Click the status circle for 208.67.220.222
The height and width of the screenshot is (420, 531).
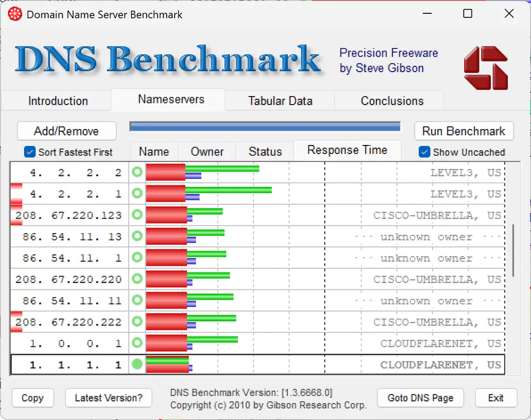(137, 321)
